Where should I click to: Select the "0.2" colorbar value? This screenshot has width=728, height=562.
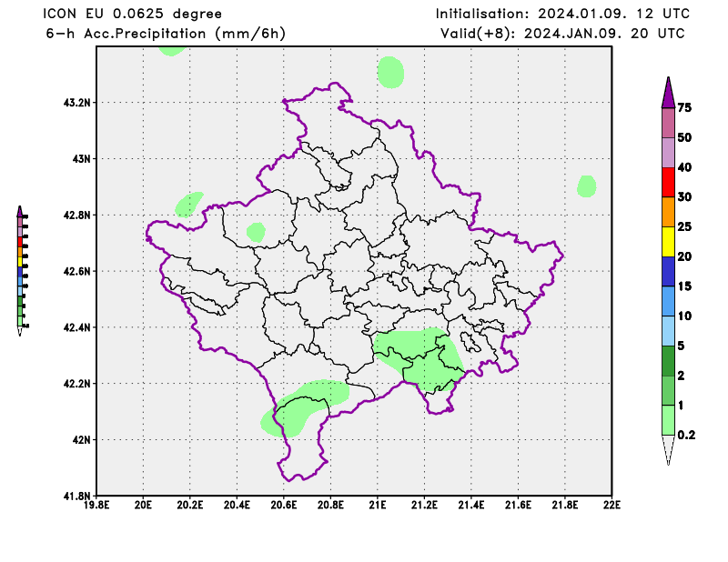687,435
